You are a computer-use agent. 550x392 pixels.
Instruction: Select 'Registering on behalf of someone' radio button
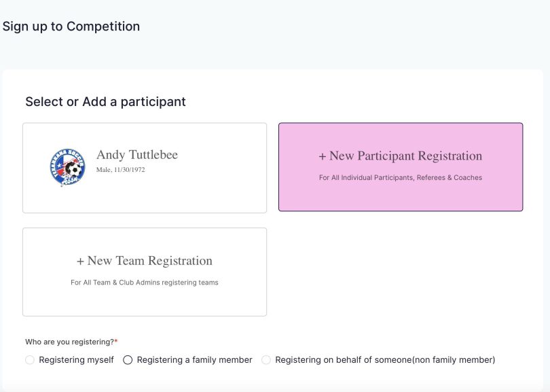click(266, 360)
